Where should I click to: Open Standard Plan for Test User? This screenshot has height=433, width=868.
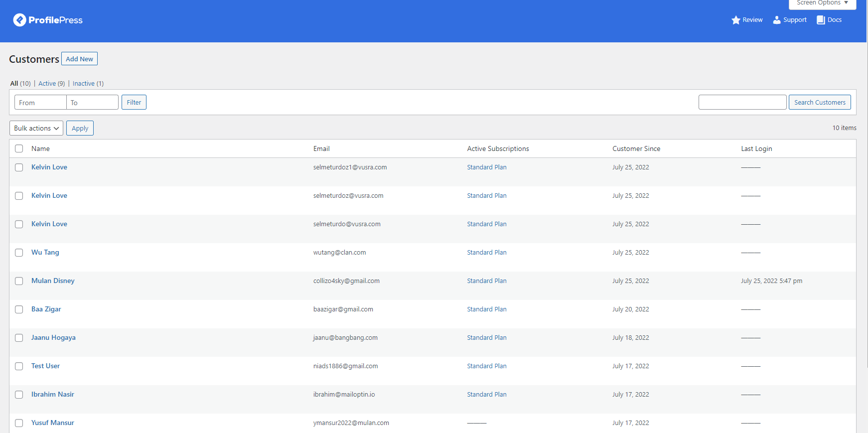[x=487, y=366]
